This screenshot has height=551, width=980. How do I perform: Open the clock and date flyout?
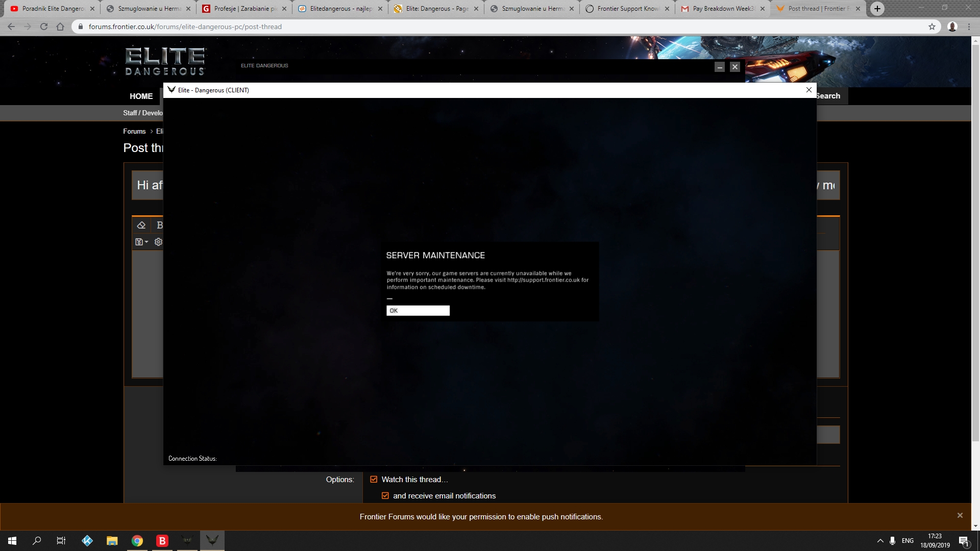point(935,541)
